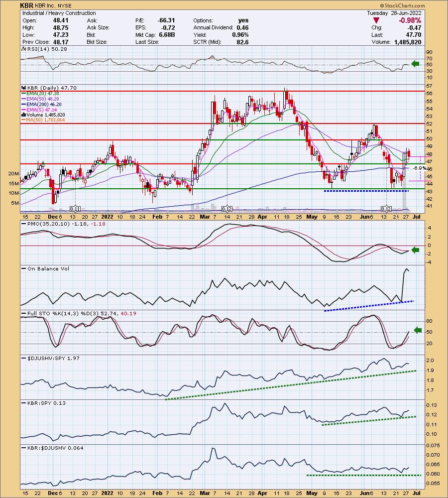Click the -6.9% annotation near price

[x=419, y=168]
